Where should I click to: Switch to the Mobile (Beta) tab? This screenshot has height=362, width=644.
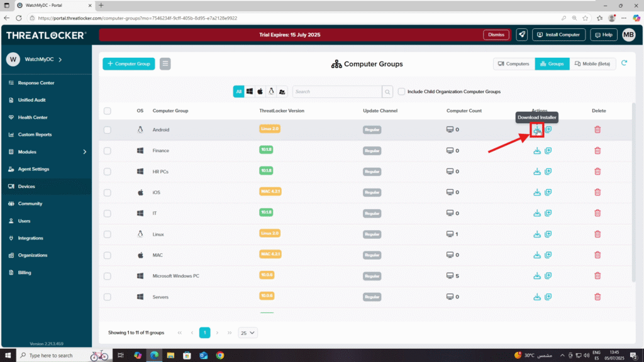point(592,63)
